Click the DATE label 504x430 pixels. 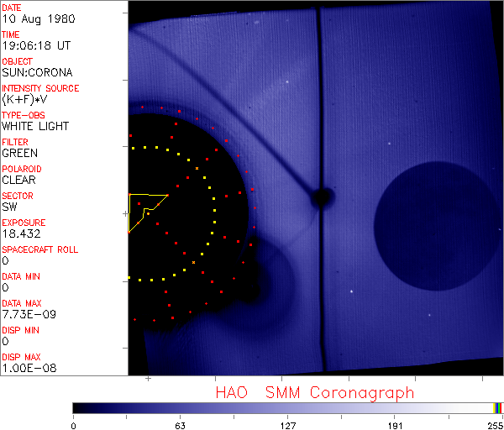pos(12,8)
